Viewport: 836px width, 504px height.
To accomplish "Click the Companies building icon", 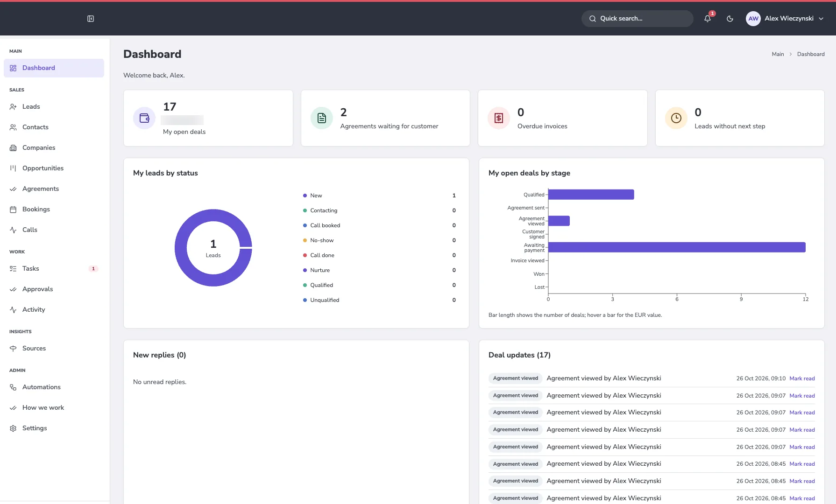I will [13, 148].
